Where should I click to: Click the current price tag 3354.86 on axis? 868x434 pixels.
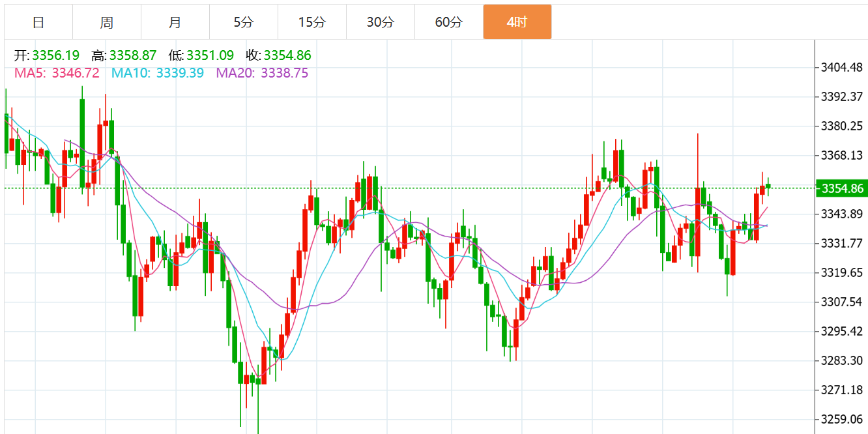click(x=842, y=188)
